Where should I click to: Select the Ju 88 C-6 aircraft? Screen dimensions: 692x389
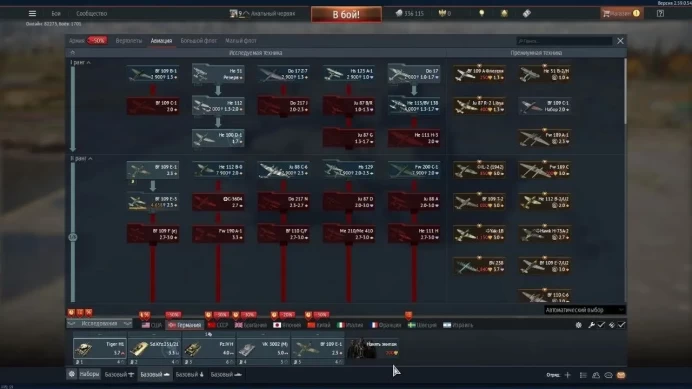point(283,170)
